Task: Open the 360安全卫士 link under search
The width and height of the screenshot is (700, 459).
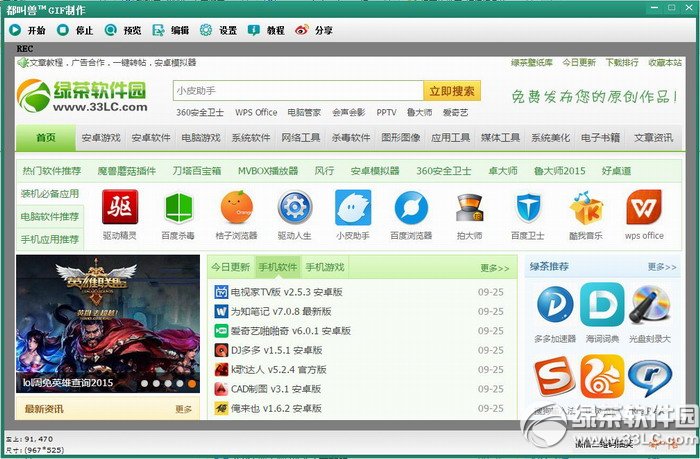Action: pyautogui.click(x=200, y=113)
